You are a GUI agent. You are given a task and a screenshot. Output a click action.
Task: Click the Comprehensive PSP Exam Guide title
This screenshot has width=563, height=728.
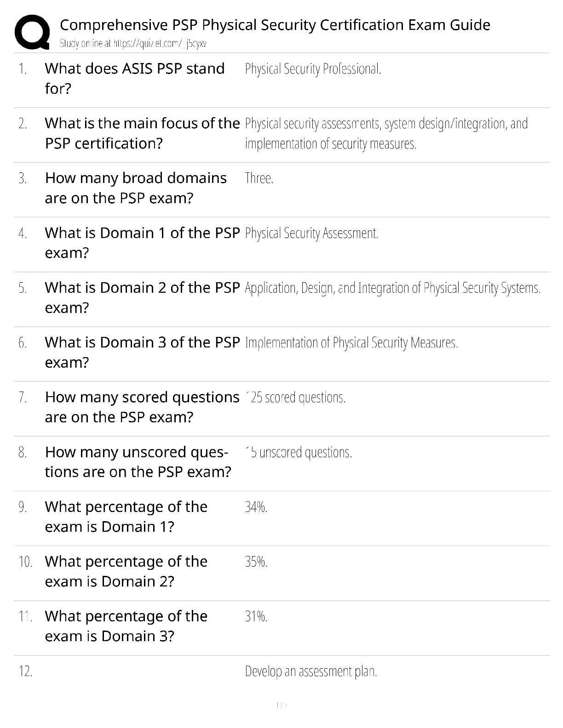[x=275, y=24]
